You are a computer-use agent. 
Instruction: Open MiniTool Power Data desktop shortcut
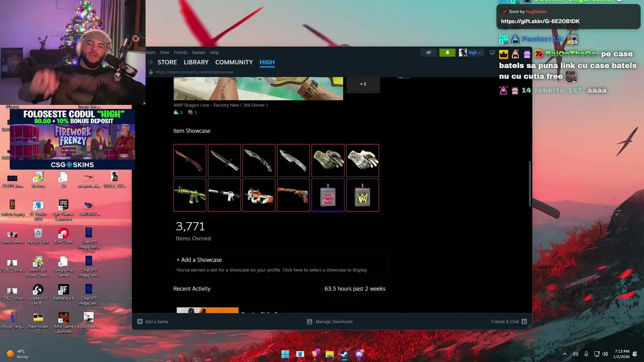(38, 266)
